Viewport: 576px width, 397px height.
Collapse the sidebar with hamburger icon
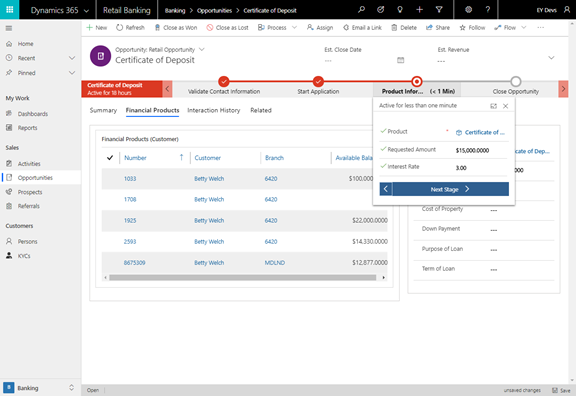click(9, 28)
